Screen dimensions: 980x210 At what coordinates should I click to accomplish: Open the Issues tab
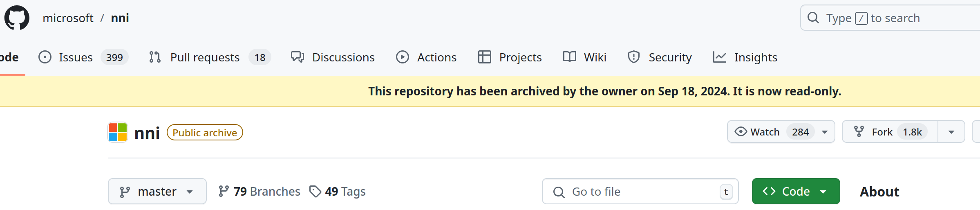tap(76, 57)
